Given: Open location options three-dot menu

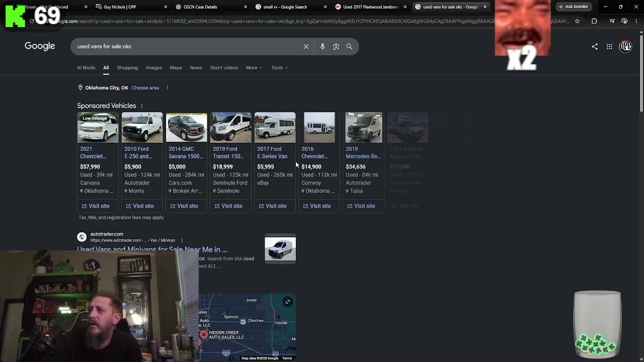Looking at the screenshot, I should [167, 87].
